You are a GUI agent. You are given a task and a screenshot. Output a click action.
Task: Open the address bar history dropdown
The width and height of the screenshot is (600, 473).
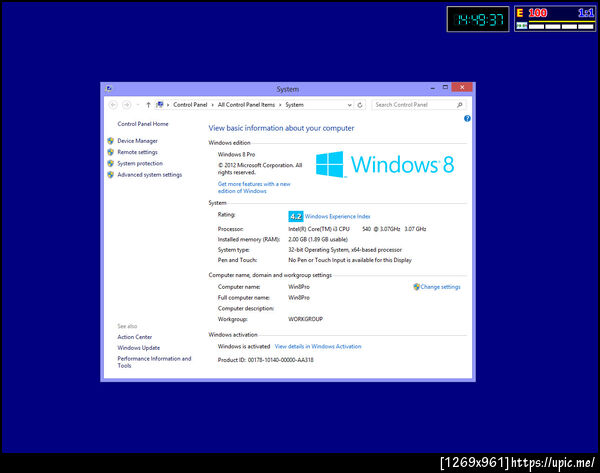pyautogui.click(x=349, y=105)
